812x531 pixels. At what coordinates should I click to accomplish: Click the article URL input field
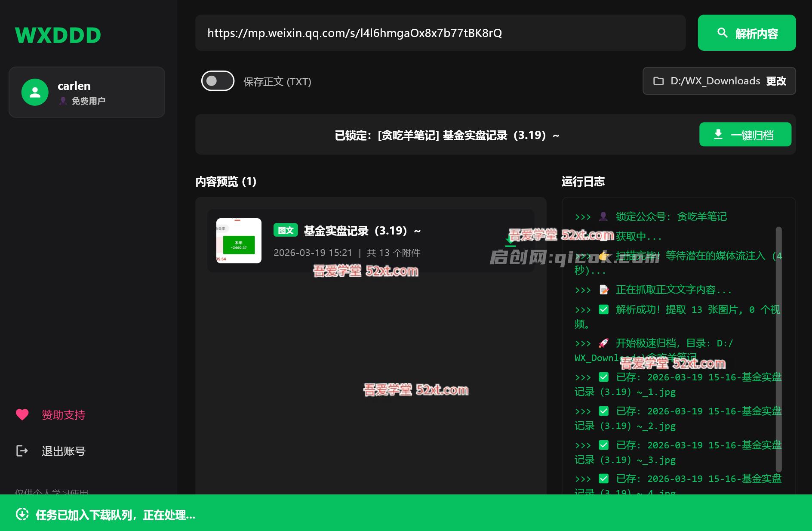440,33
